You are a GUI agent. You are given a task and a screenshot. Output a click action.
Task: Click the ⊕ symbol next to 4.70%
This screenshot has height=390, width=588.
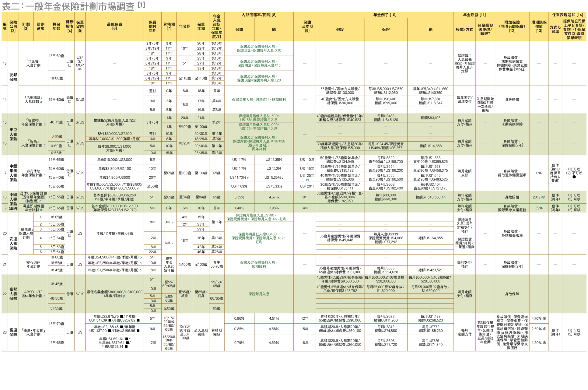(544, 318)
